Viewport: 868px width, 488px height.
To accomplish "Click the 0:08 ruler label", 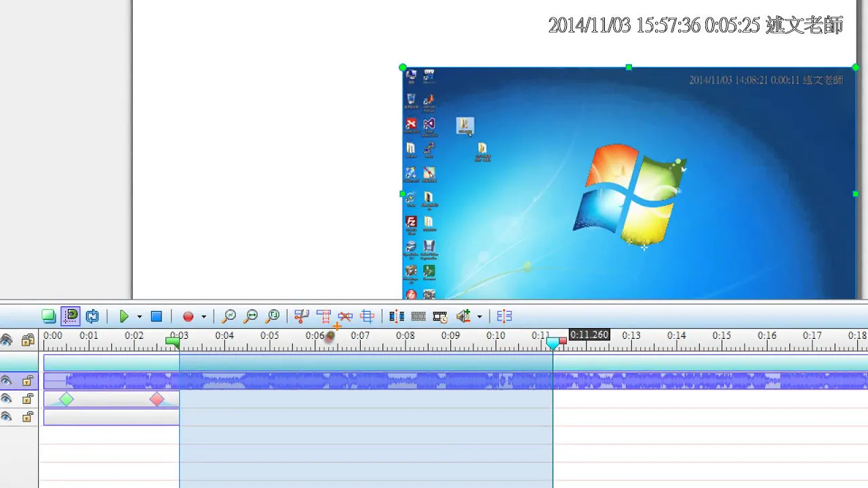I will pyautogui.click(x=405, y=335).
